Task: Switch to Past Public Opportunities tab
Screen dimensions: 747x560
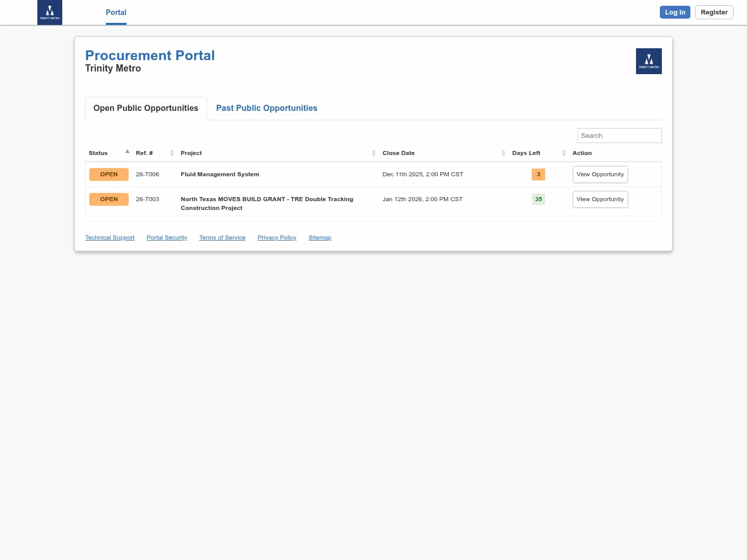Action: pos(267,108)
